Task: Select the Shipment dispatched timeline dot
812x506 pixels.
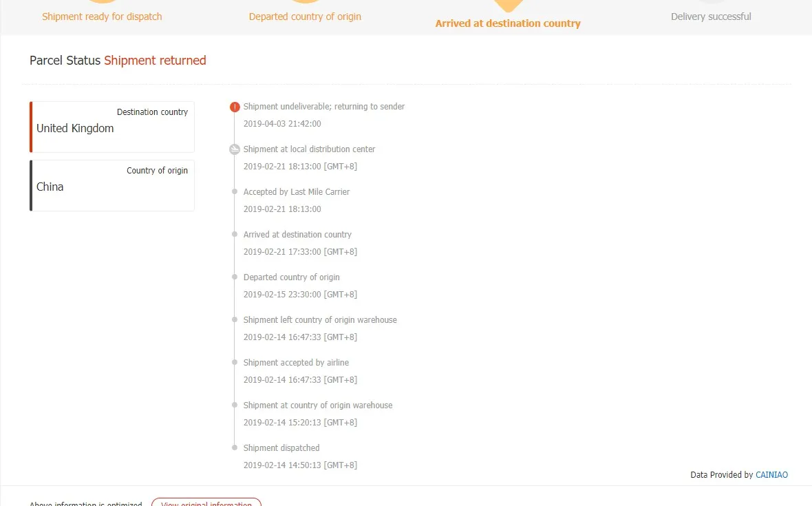Action: point(235,447)
